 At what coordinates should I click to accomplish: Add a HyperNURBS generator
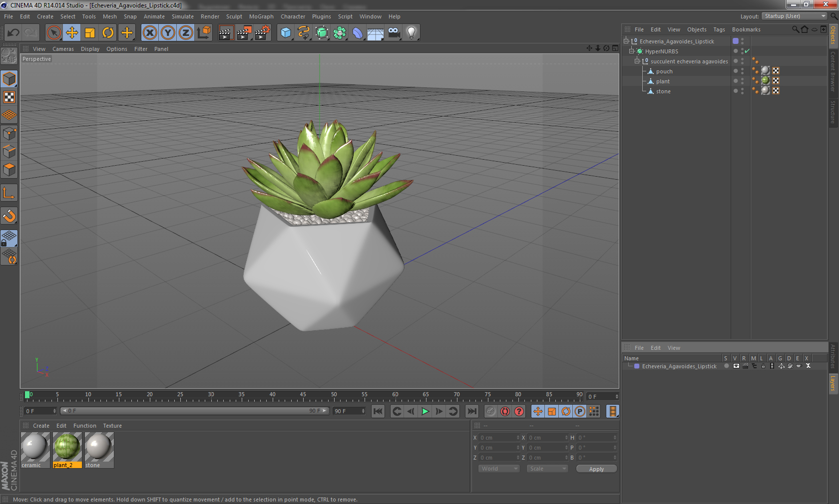[322, 33]
